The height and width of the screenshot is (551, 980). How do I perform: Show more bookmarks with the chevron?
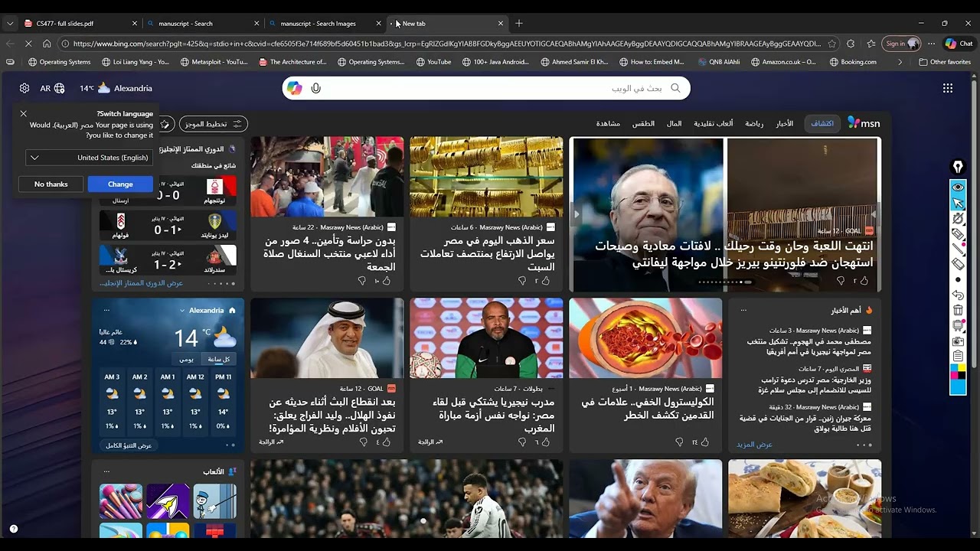900,62
